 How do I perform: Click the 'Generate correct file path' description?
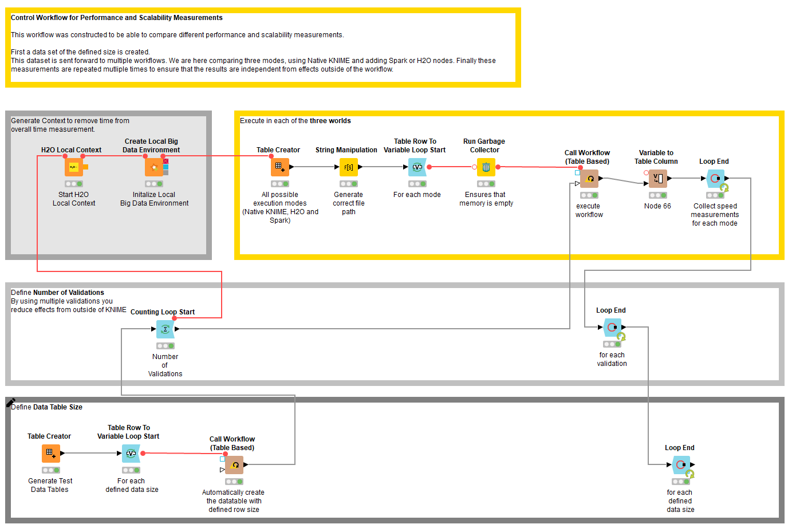click(349, 203)
